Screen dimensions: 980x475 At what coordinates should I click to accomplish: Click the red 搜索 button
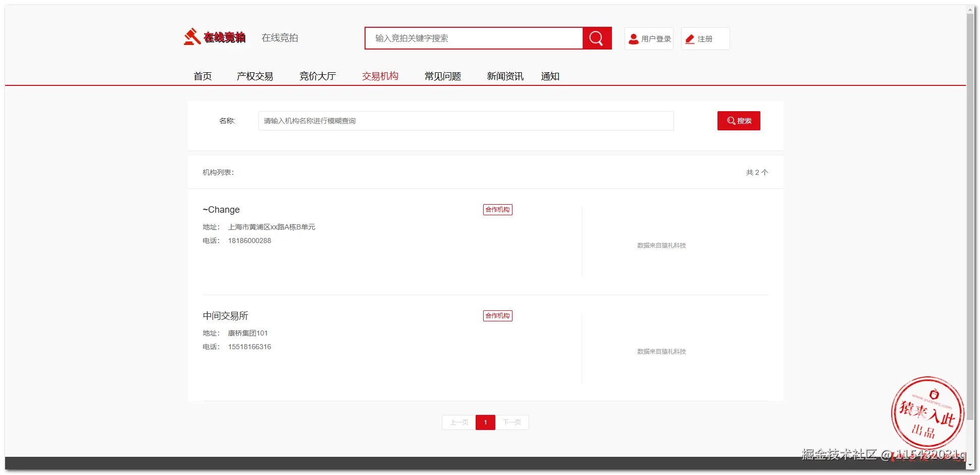click(739, 121)
